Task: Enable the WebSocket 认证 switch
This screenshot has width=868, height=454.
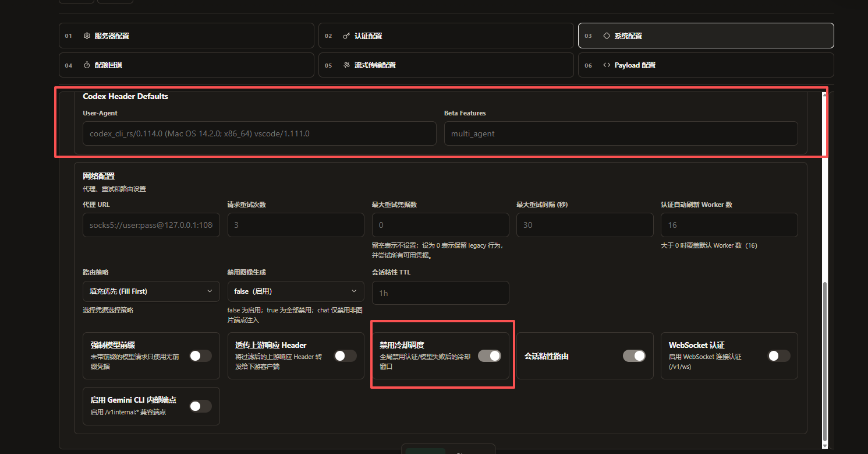Action: pos(779,356)
